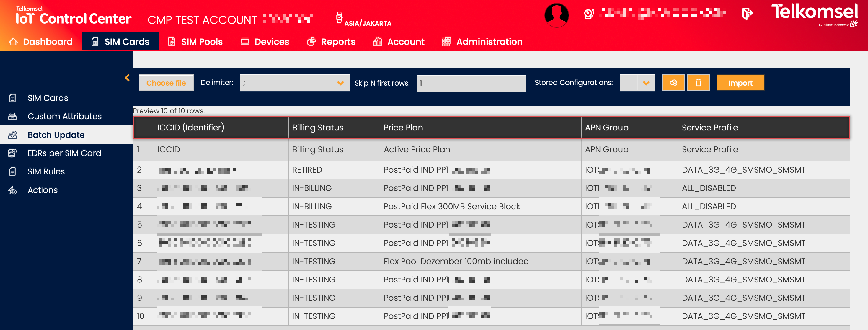The width and height of the screenshot is (868, 330).
Task: Click the user profile avatar icon
Action: 556,15
